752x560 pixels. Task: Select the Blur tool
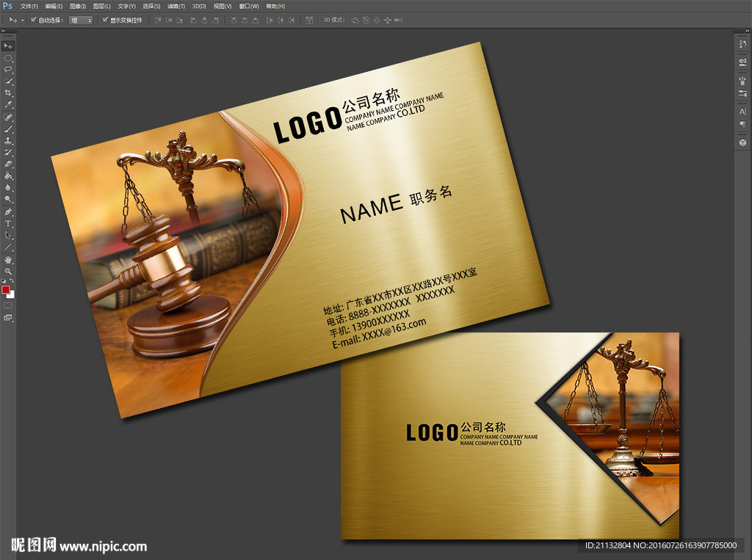pyautogui.click(x=8, y=187)
